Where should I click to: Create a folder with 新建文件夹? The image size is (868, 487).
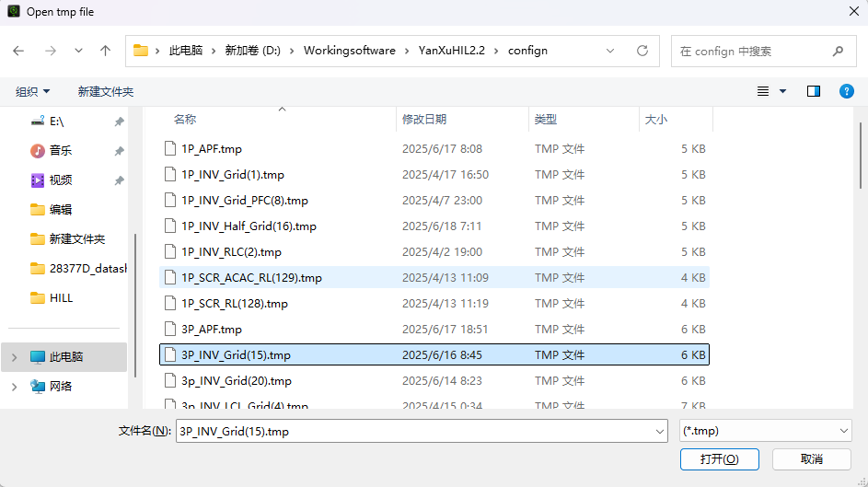click(106, 91)
